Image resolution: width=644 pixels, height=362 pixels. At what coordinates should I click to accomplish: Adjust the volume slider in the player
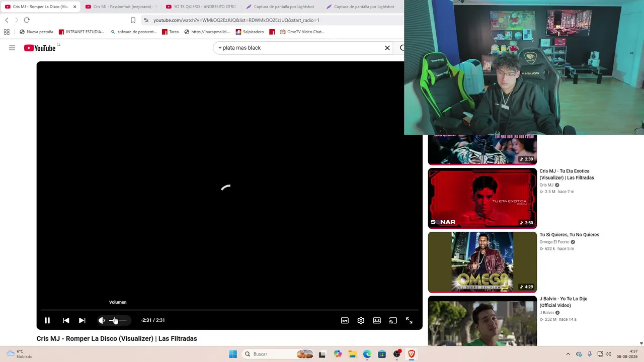point(118,320)
